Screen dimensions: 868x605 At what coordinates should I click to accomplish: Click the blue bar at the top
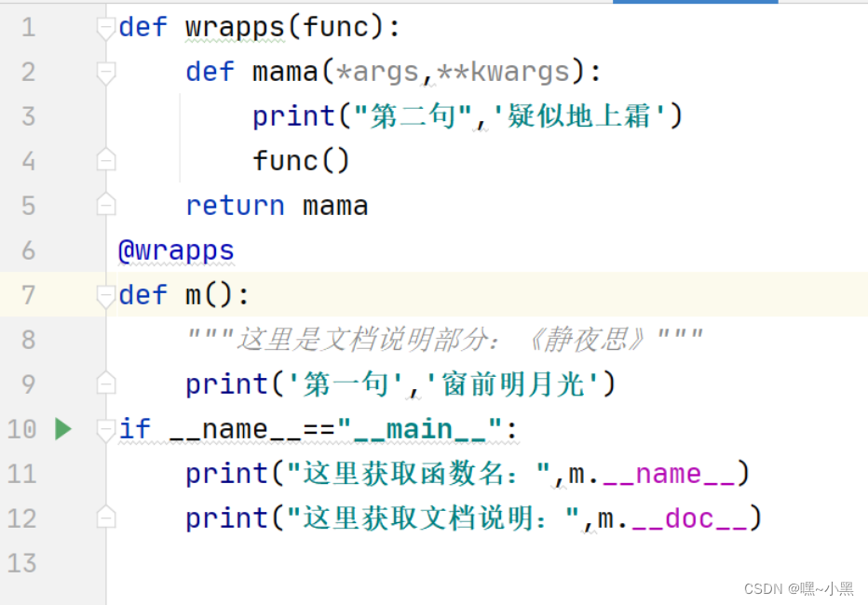[x=694, y=3]
